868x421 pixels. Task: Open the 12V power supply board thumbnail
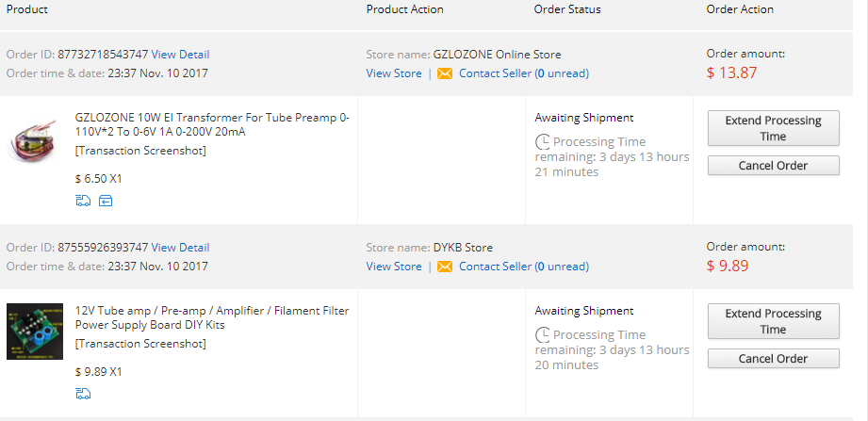point(35,331)
